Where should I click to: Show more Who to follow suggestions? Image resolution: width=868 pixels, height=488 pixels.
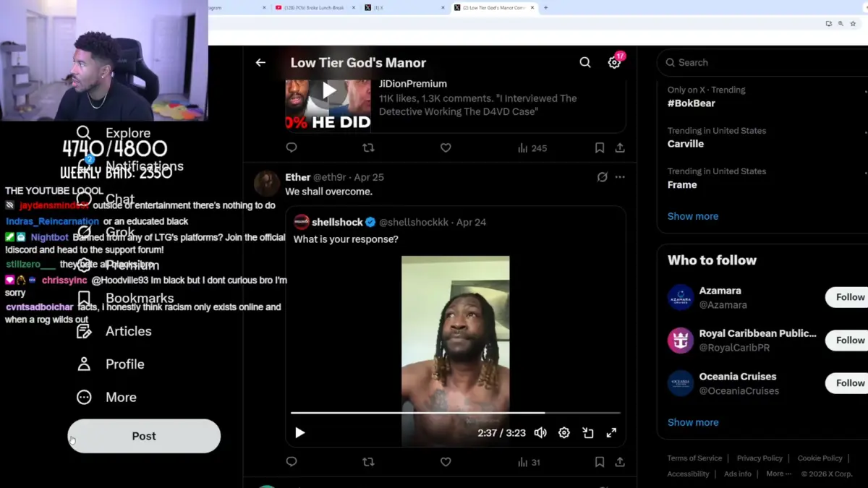point(693,422)
